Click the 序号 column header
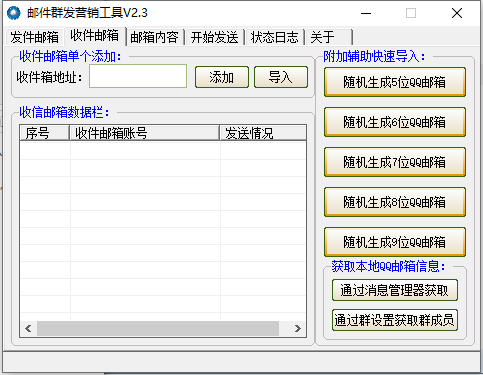Viewport: 483px width, 375px height. 45,133
